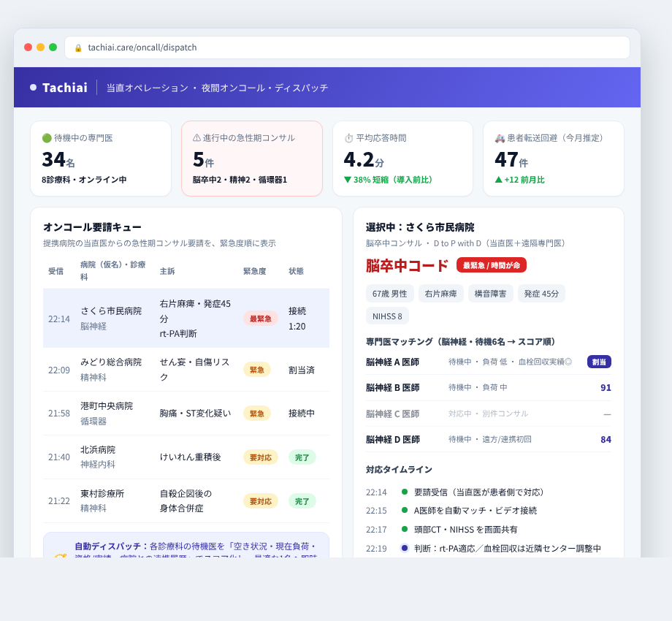Click the 完了 status for 北浜病院
This screenshot has height=621, width=672.
[x=302, y=457]
